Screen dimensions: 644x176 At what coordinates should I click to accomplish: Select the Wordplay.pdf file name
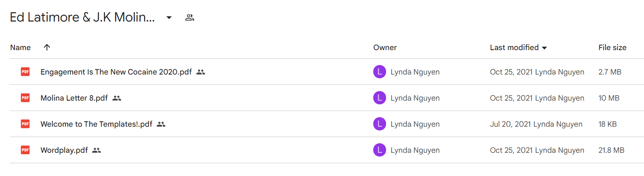[64, 150]
